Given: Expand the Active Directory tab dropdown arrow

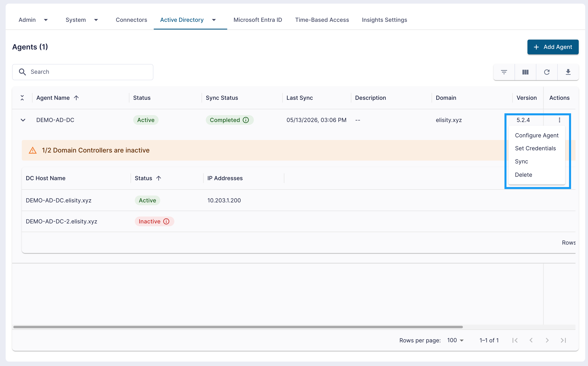Looking at the screenshot, I should 214,20.
